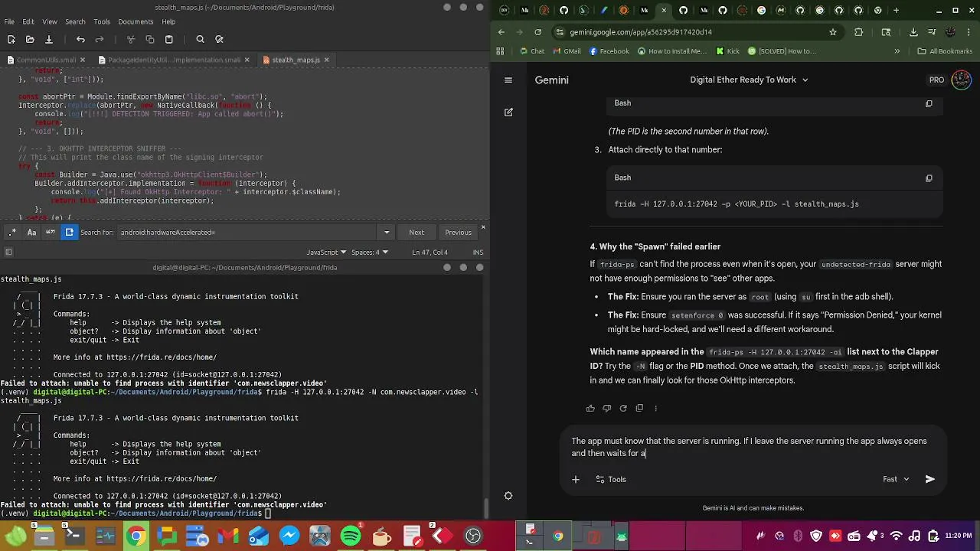Screen dimensions: 980x551
Task: Select the stealth_maps.js tab
Action: 296,60
